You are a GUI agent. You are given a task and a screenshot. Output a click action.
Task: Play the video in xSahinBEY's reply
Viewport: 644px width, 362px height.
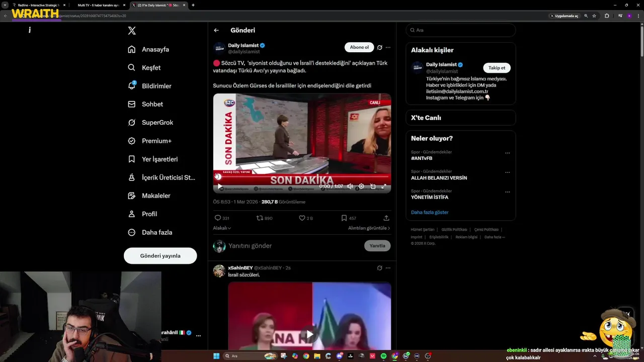click(310, 334)
